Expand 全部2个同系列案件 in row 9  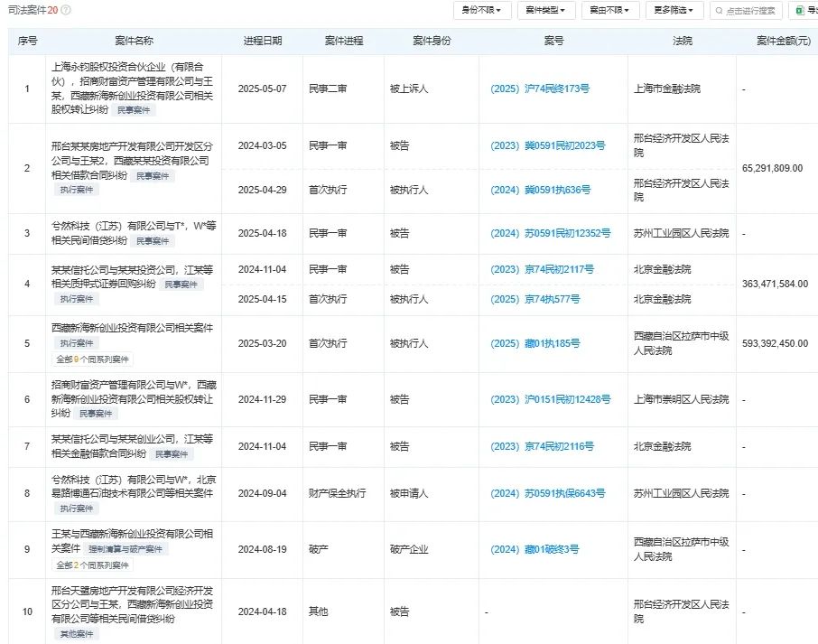(x=93, y=565)
